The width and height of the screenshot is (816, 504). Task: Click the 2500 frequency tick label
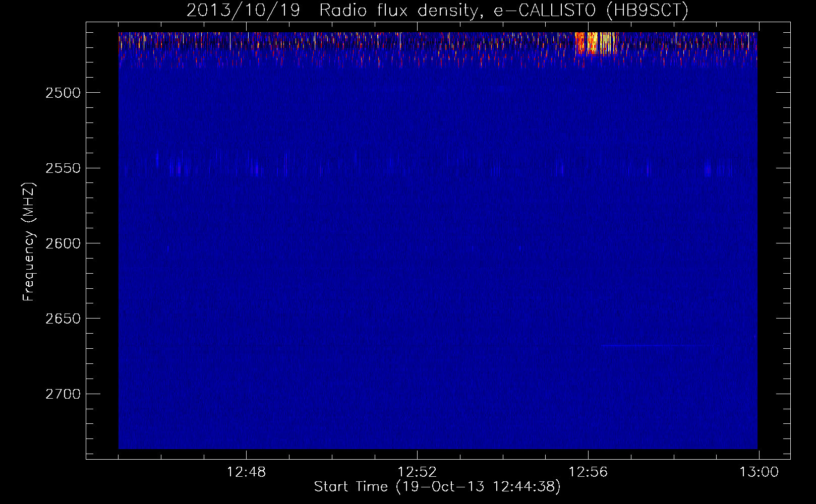[x=63, y=93]
